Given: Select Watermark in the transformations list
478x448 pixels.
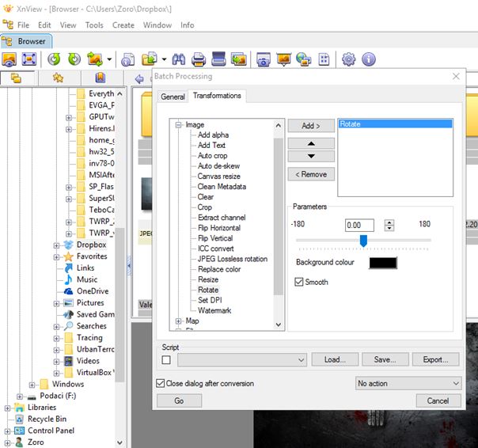Looking at the screenshot, I should pos(214,310).
